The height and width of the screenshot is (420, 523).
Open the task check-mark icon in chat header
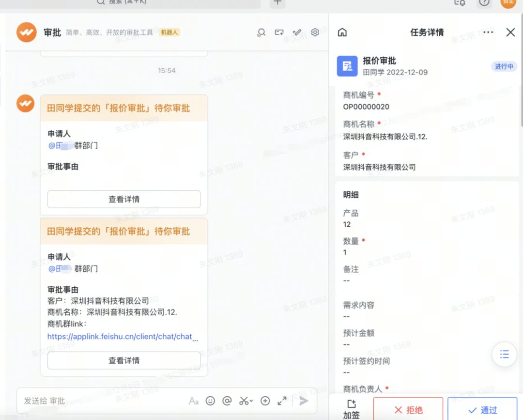(297, 32)
